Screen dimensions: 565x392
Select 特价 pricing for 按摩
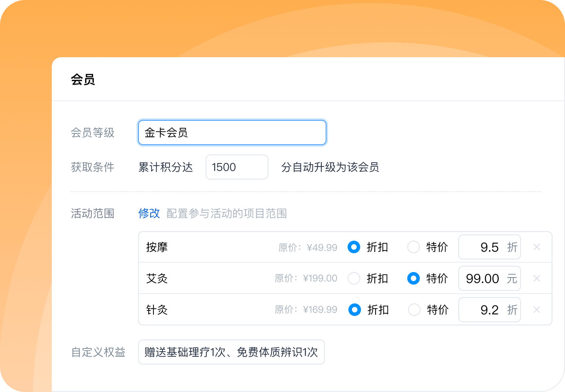click(x=414, y=247)
